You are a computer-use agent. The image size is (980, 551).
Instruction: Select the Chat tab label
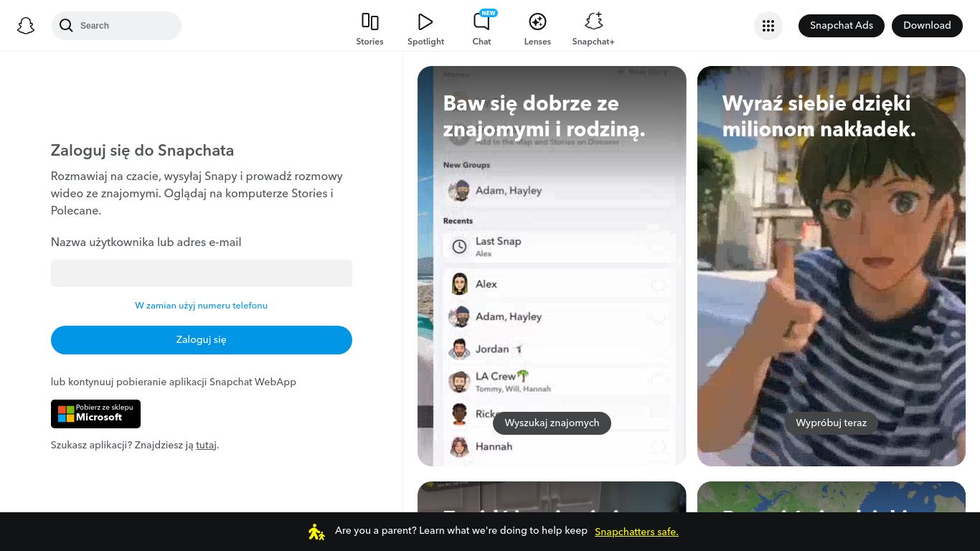[x=481, y=42]
